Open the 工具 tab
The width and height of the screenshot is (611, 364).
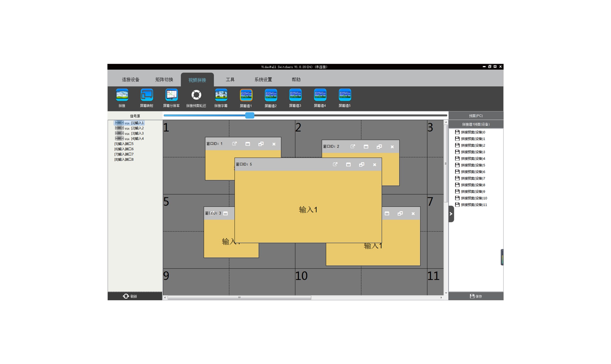click(230, 79)
